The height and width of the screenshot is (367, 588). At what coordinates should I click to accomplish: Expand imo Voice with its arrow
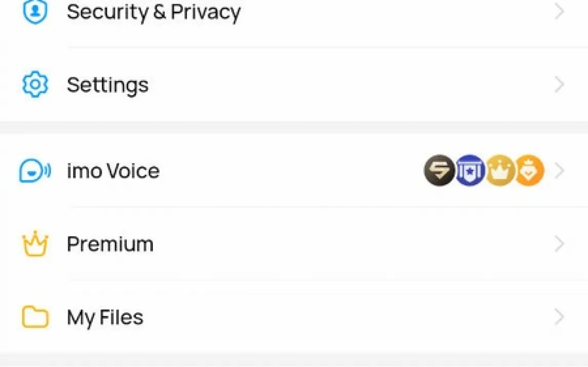(559, 171)
